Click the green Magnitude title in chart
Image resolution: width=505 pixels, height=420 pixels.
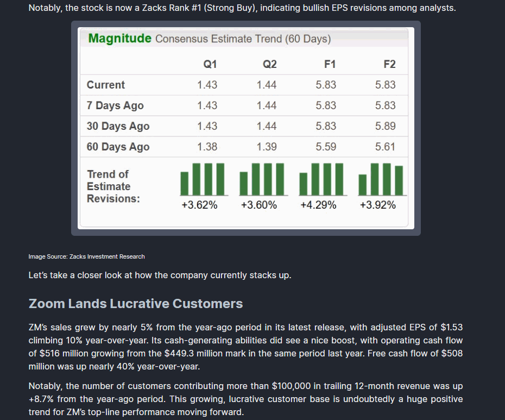119,39
